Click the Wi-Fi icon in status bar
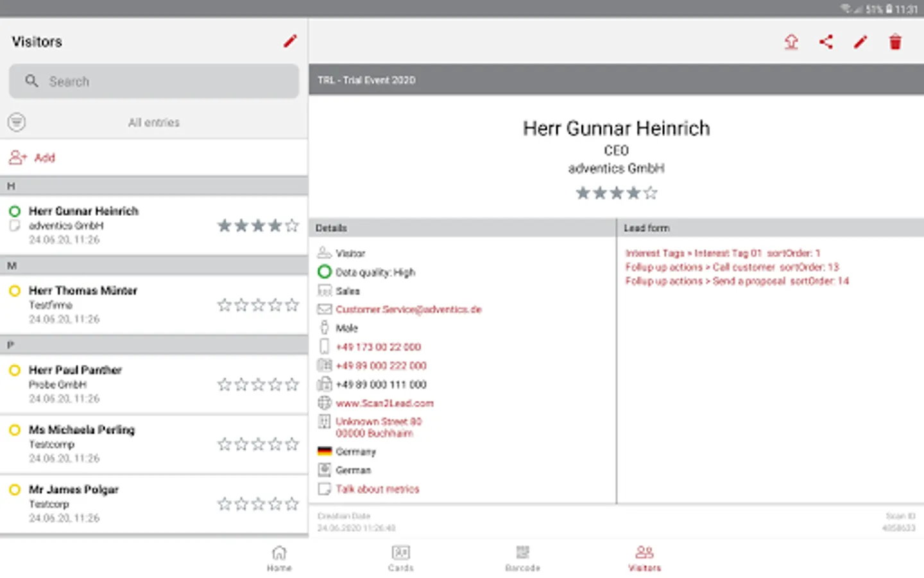 (846, 8)
